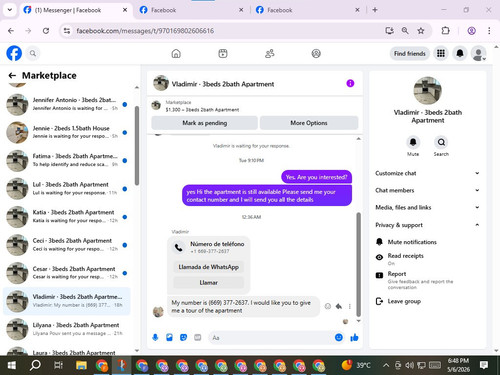Choose a GIF icon in composer
The height and width of the screenshot is (375, 500).
(198, 338)
